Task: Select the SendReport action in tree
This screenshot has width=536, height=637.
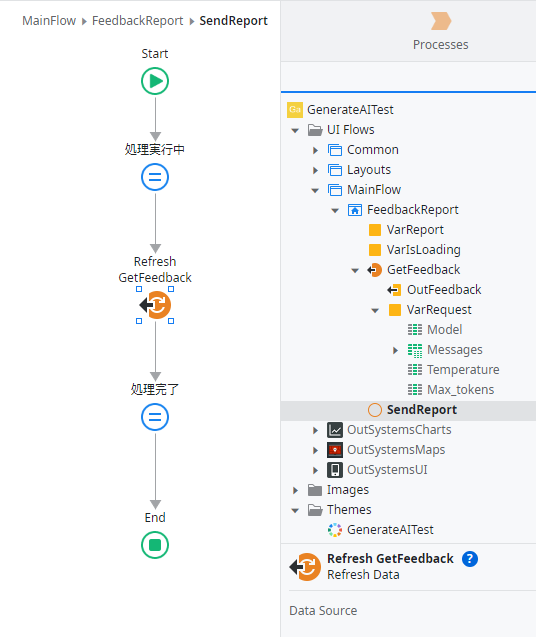Action: (x=422, y=410)
